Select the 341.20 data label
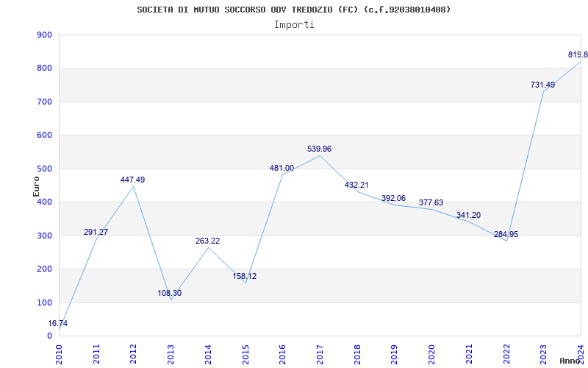Image resolution: width=588 pixels, height=368 pixels. coord(468,216)
